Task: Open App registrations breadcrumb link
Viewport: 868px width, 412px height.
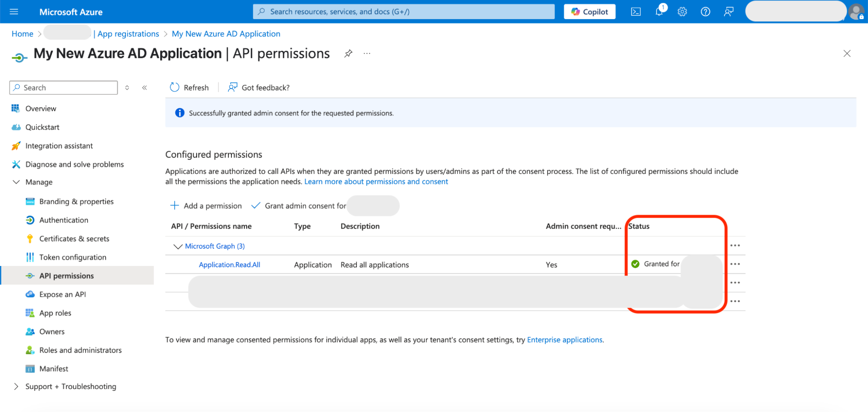Action: click(128, 34)
